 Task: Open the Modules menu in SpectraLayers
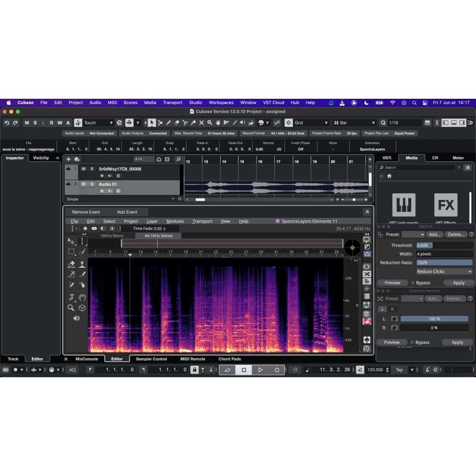click(175, 221)
